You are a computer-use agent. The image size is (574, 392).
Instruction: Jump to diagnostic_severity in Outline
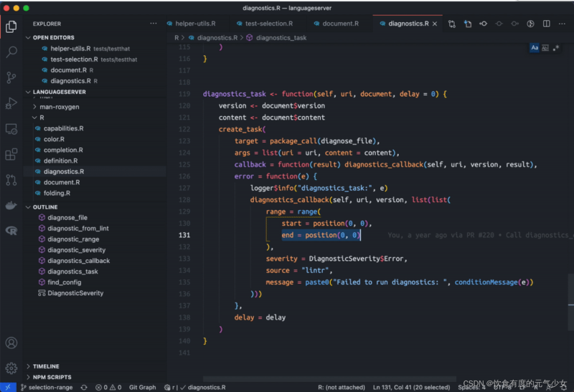(x=95, y=250)
